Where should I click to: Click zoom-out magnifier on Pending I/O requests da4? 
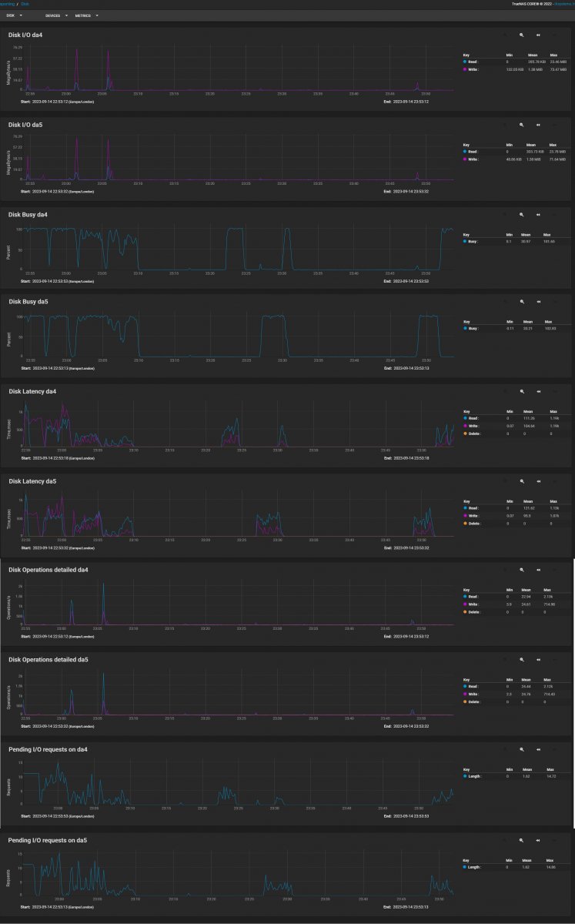pyautogui.click(x=521, y=748)
